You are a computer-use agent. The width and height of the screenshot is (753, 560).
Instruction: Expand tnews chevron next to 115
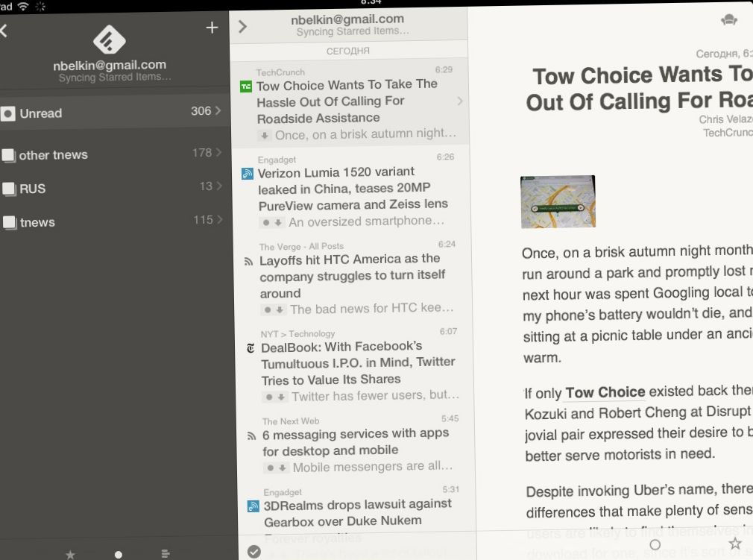pyautogui.click(x=220, y=219)
